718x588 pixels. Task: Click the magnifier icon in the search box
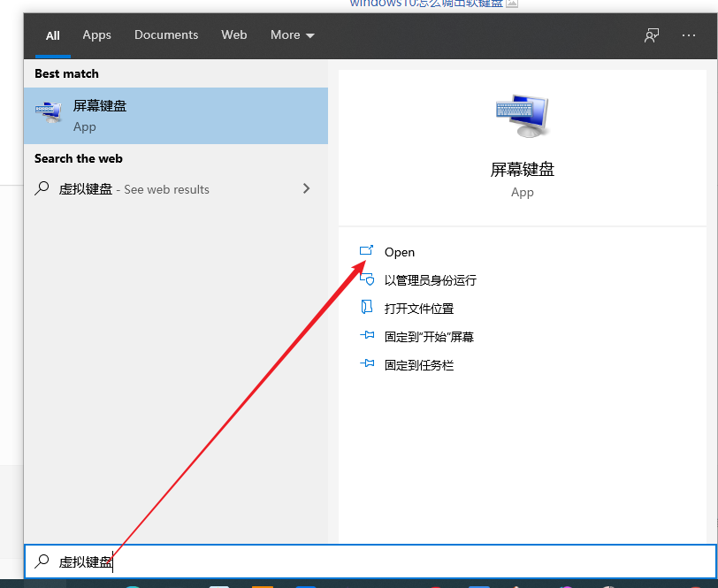pos(43,561)
